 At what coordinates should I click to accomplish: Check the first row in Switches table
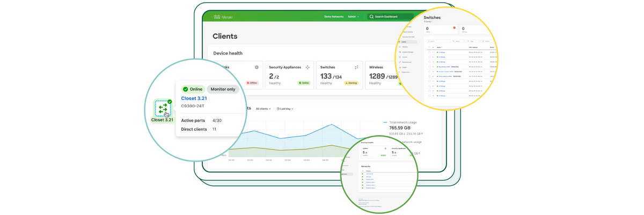(x=429, y=52)
